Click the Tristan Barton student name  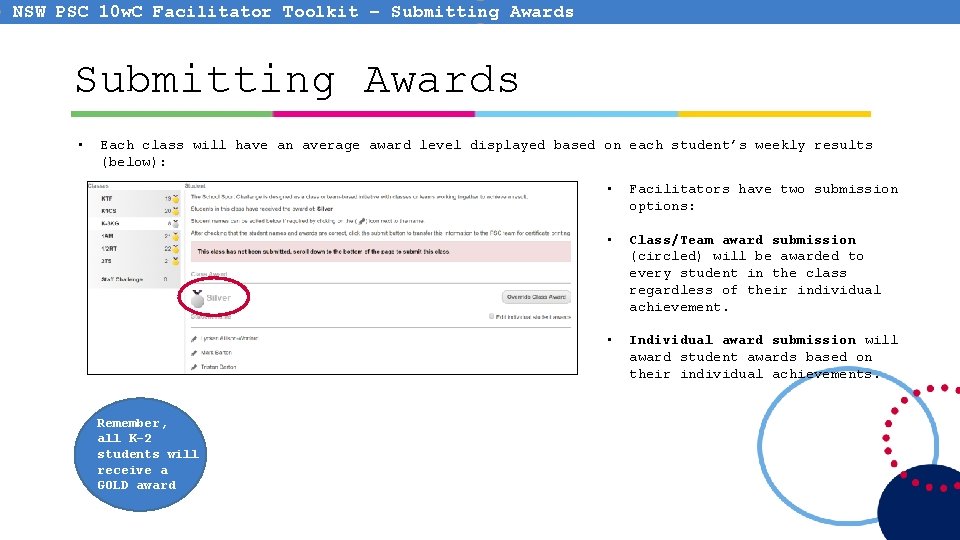tap(219, 367)
